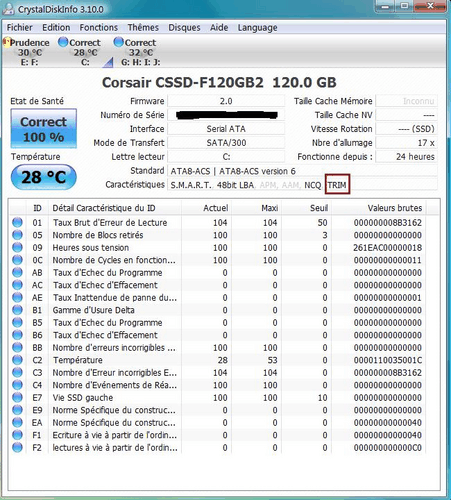
Task: Click raw value 261EAC00000018
Action: coord(388,248)
